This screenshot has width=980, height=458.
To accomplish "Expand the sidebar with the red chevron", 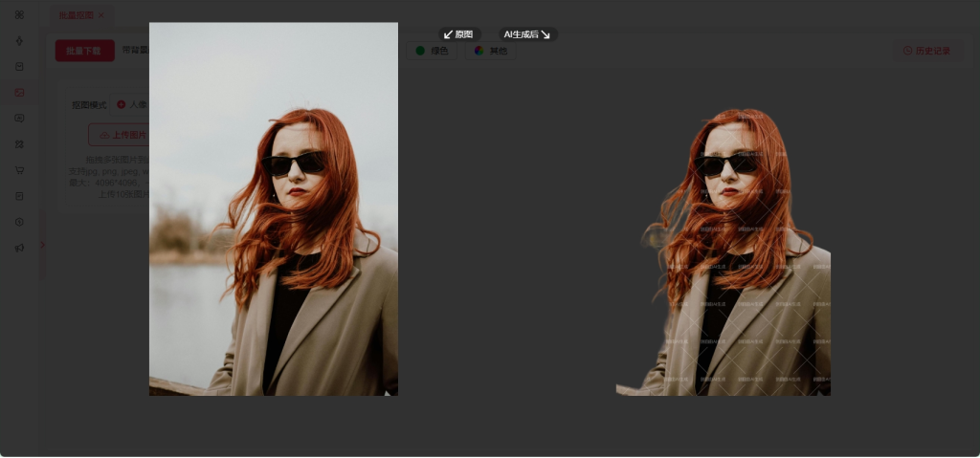I will tap(42, 245).
